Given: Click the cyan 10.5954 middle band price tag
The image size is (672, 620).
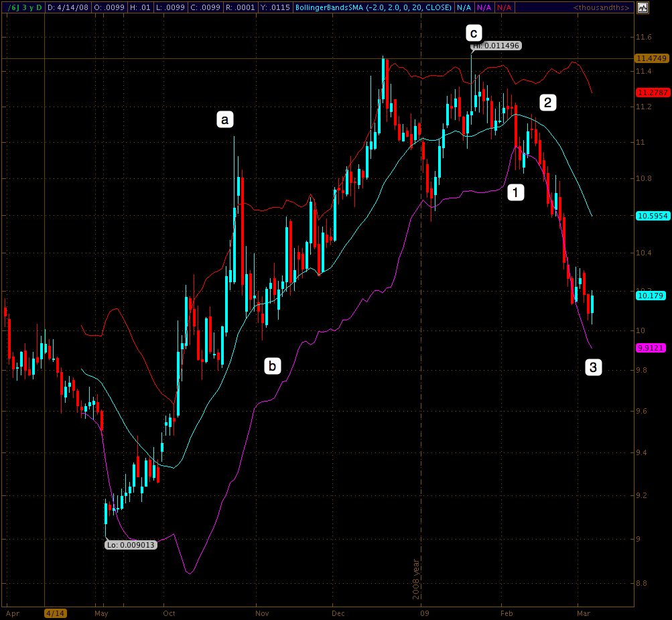Looking at the screenshot, I should (x=653, y=216).
